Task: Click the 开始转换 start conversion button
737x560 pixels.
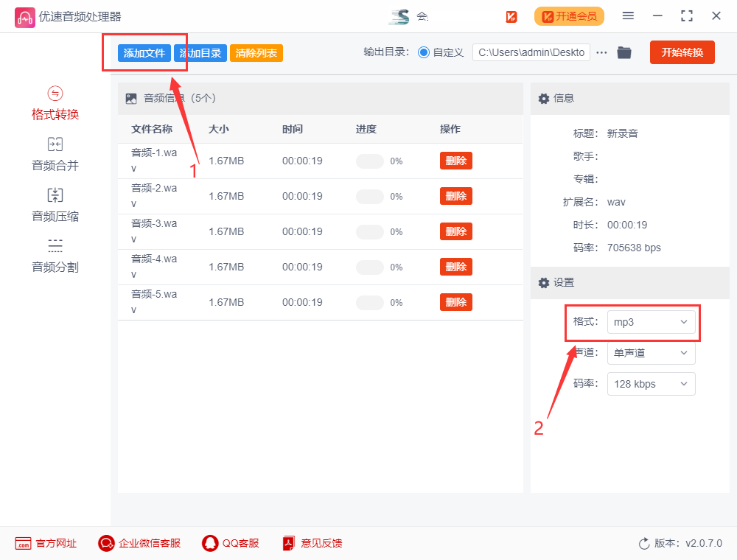Action: tap(682, 52)
